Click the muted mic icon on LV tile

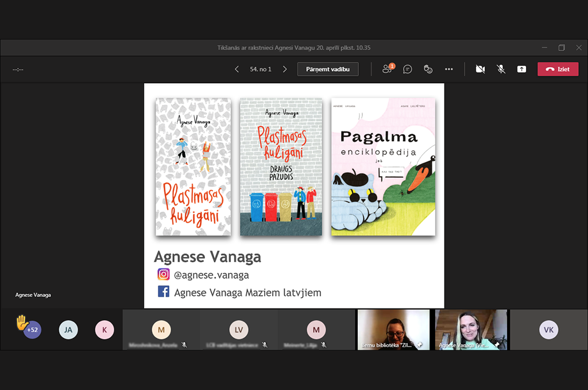click(x=265, y=345)
